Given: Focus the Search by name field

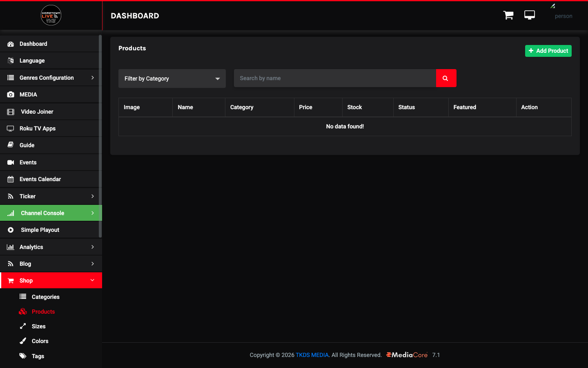Looking at the screenshot, I should 335,78.
